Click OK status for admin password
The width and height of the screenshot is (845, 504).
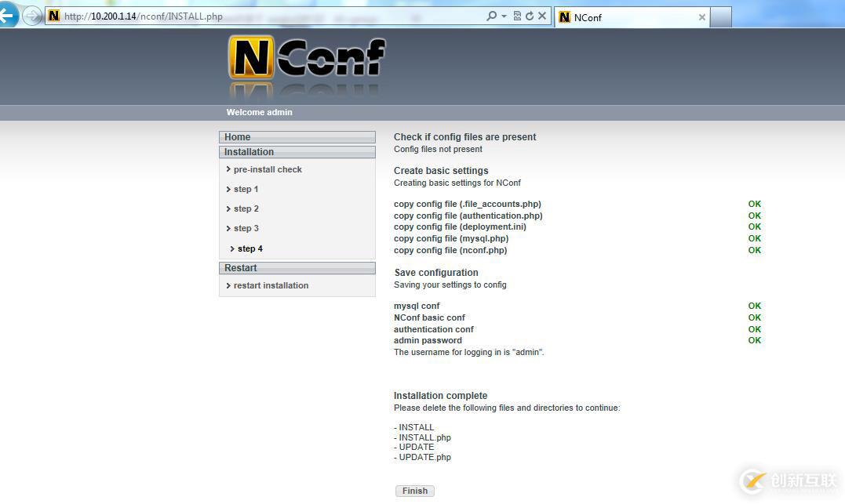tap(755, 340)
